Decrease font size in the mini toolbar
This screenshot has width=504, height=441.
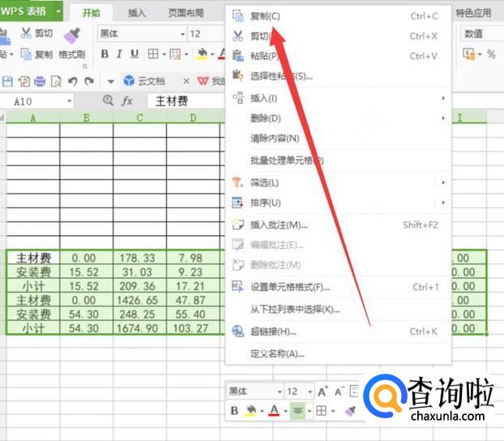(x=340, y=392)
